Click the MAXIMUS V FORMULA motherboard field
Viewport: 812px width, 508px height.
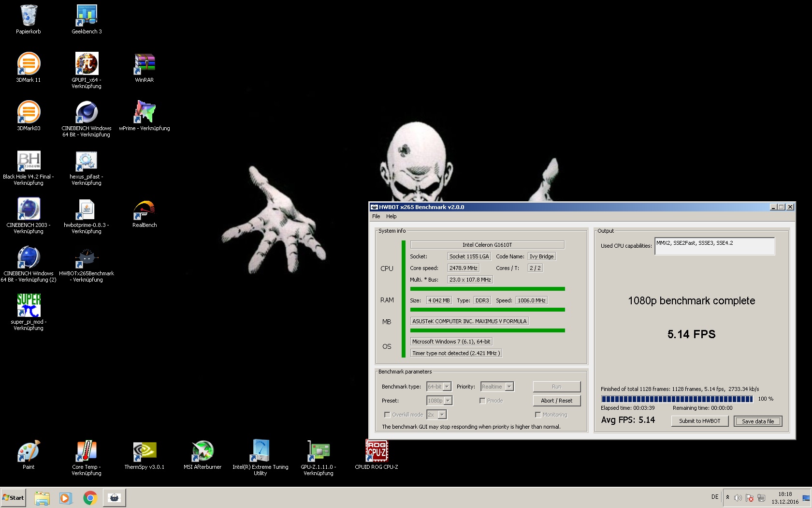(x=469, y=321)
